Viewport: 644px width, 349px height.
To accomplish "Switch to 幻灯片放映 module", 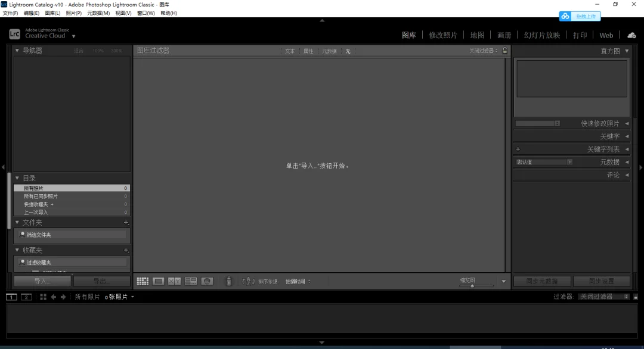I will click(x=541, y=35).
